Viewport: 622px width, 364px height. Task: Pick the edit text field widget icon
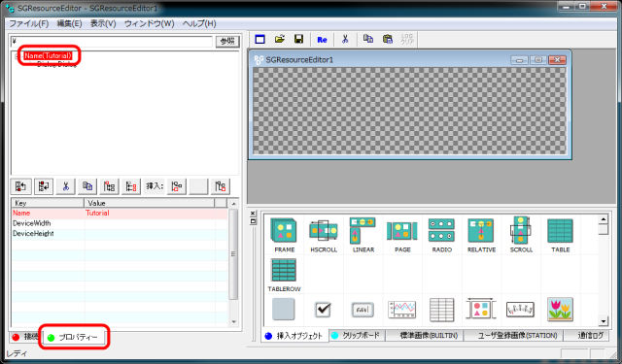pyautogui.click(x=363, y=310)
